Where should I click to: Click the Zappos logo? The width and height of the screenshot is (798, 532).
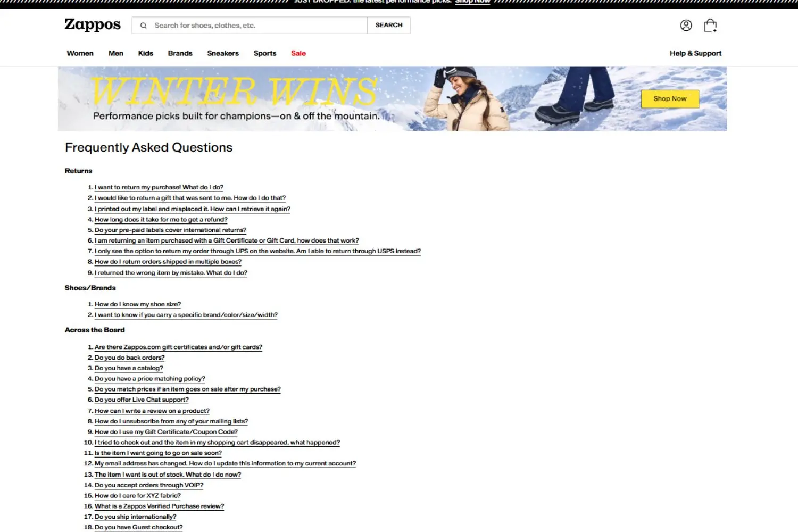click(x=93, y=24)
